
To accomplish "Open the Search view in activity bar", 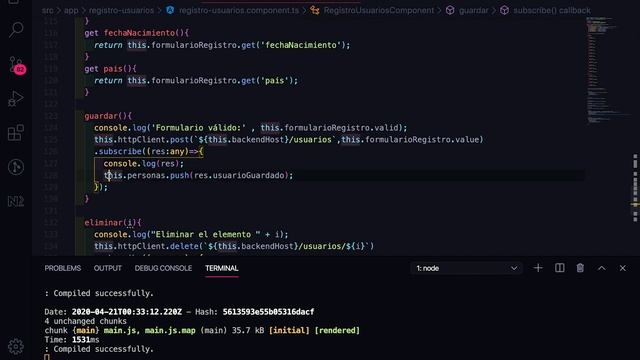I will (x=16, y=30).
